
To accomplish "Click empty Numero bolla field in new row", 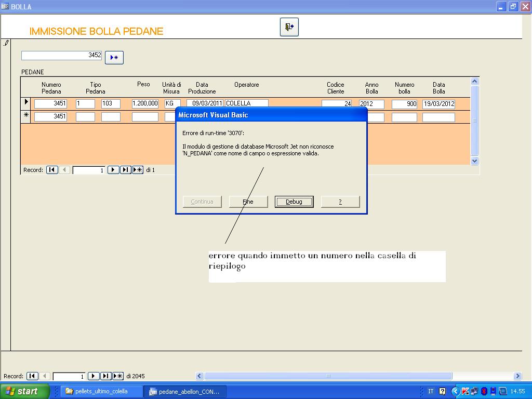I will point(404,117).
